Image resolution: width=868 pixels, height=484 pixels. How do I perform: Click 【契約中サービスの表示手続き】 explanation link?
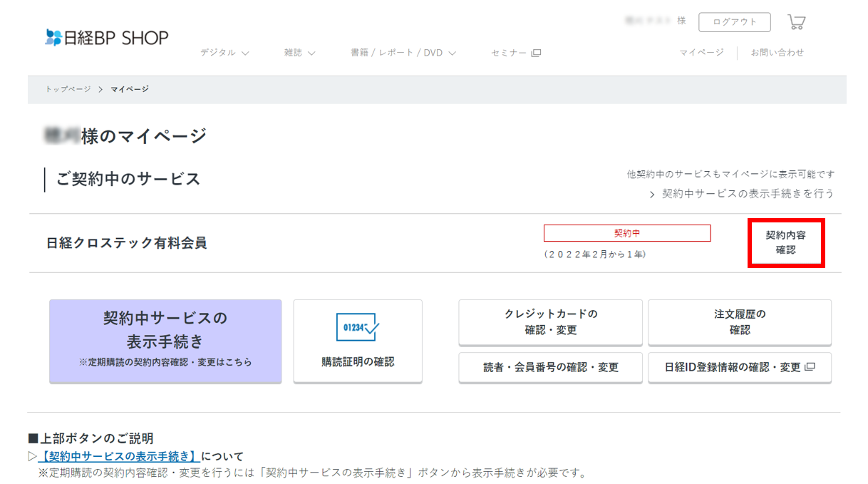pyautogui.click(x=118, y=456)
